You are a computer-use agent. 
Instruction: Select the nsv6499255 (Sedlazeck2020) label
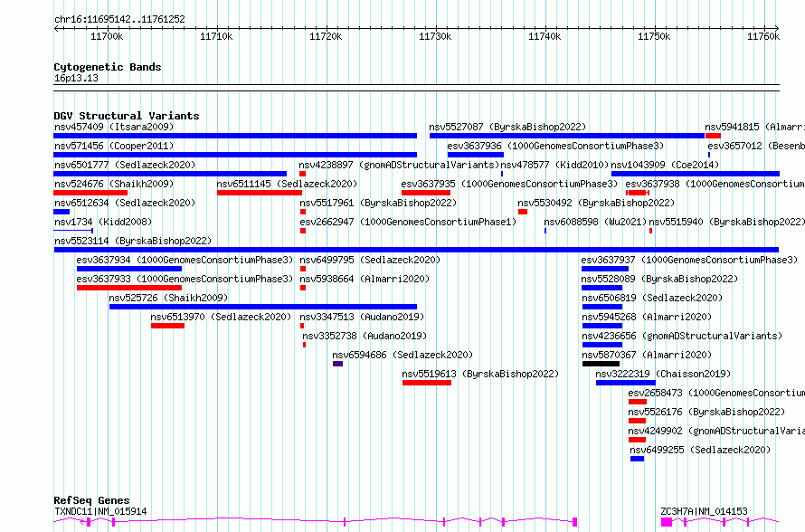click(700, 450)
